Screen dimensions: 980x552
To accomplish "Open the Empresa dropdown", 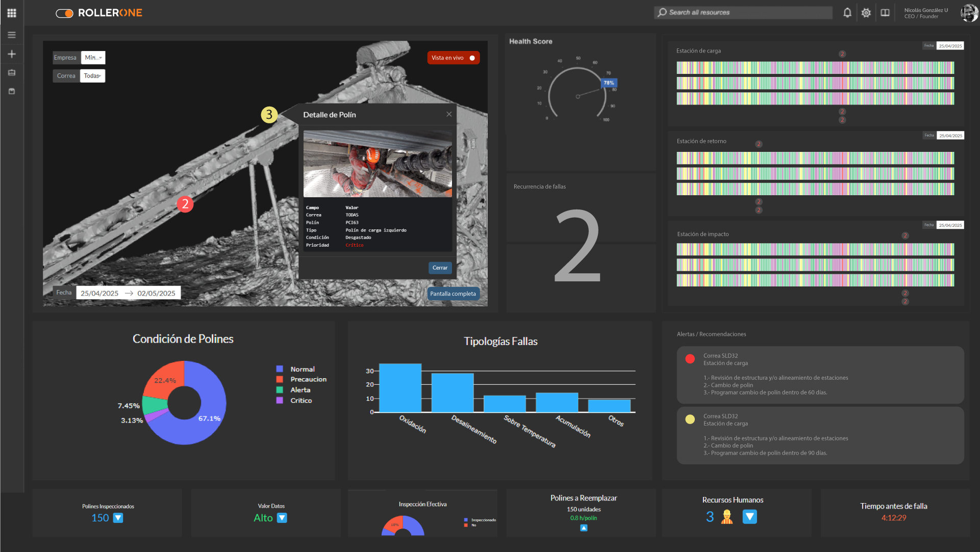I will 93,58.
